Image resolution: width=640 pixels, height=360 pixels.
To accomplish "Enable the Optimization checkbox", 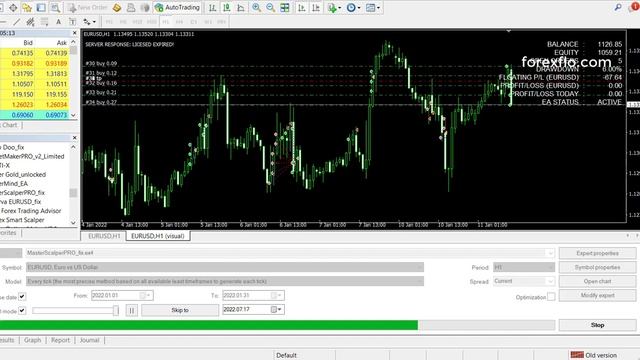I will pos(551,297).
